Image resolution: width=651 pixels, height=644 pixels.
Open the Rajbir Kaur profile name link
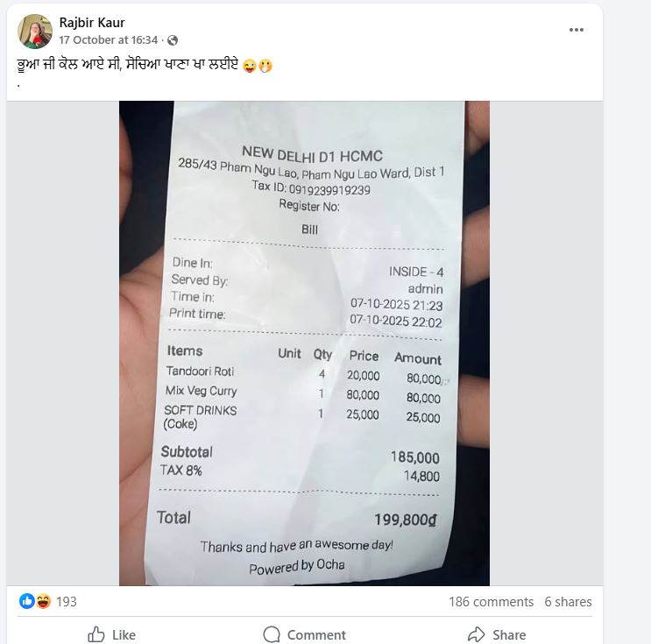[92, 23]
